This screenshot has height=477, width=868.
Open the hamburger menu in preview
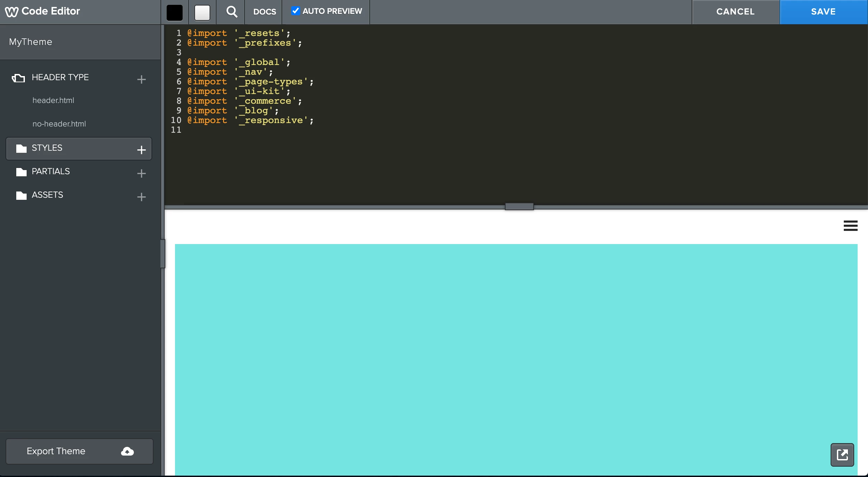coord(850,226)
